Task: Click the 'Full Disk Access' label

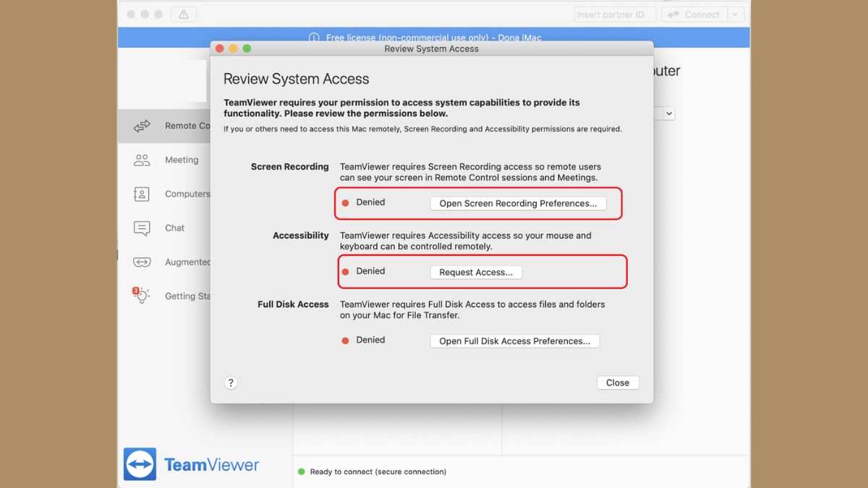Action: (x=293, y=304)
